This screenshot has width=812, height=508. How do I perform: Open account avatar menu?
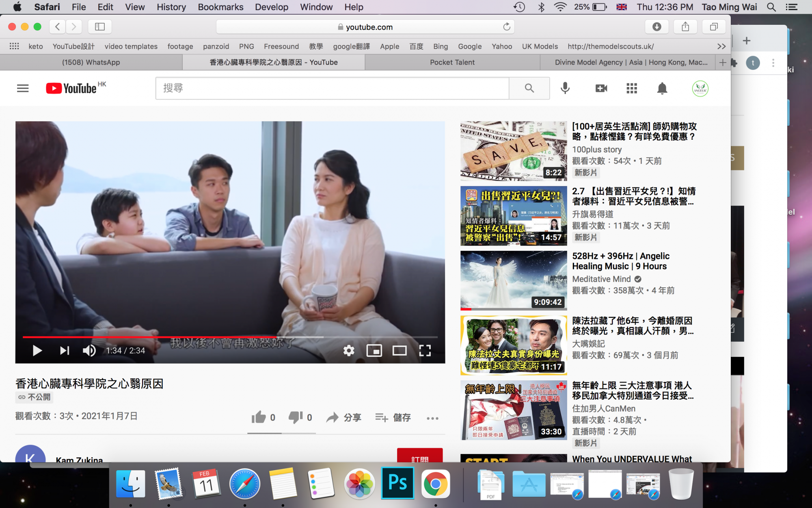700,88
